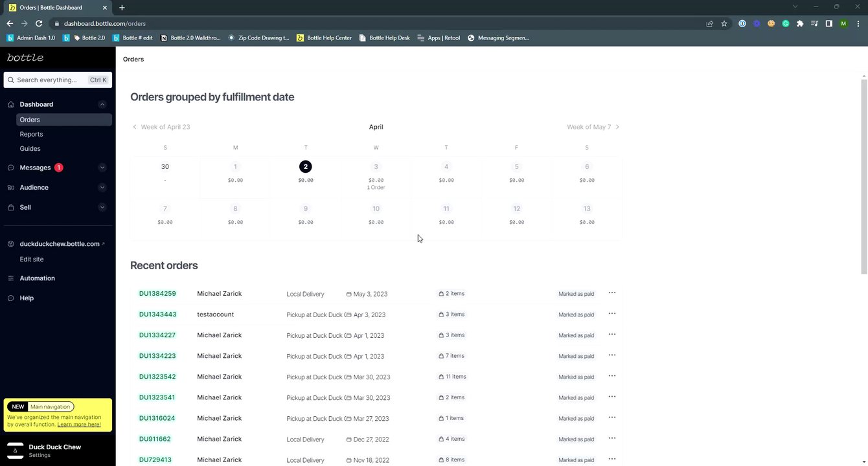The height and width of the screenshot is (466, 868).
Task: Click the Duck Duck Chew account logo
Action: pos(15,450)
